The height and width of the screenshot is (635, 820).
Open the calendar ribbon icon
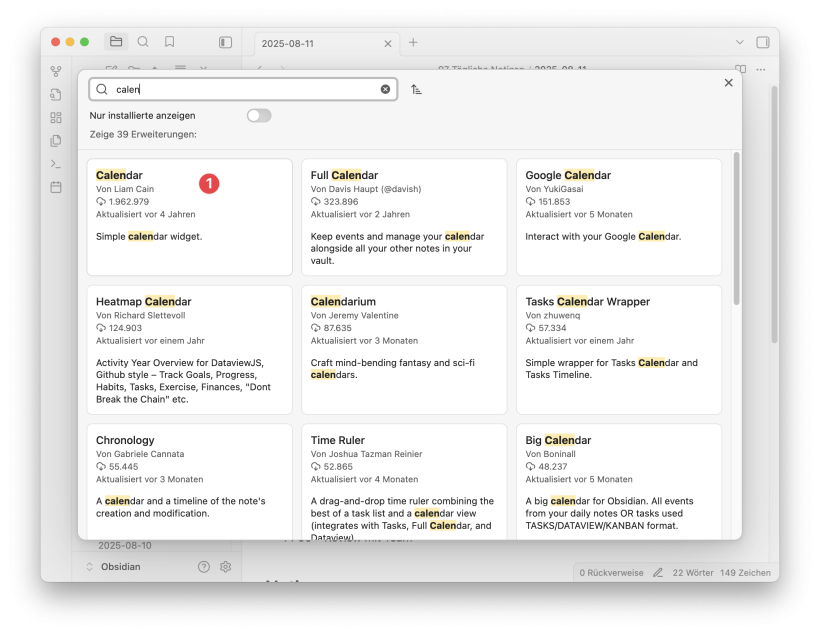56,187
